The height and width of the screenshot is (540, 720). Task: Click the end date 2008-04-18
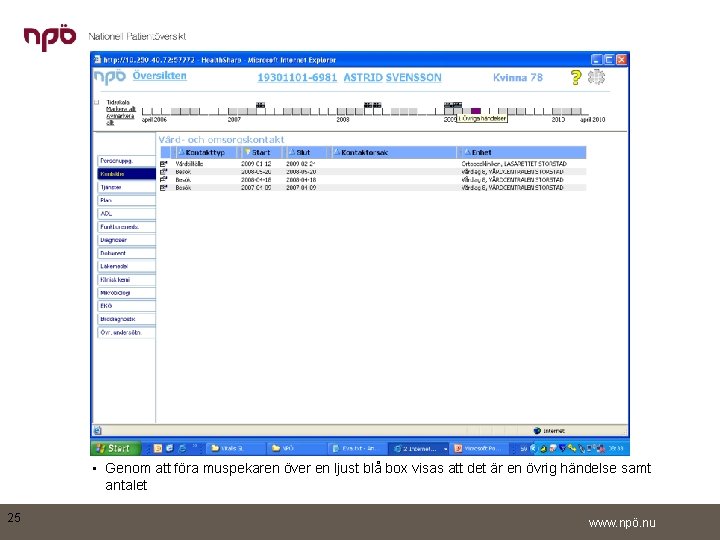301,180
